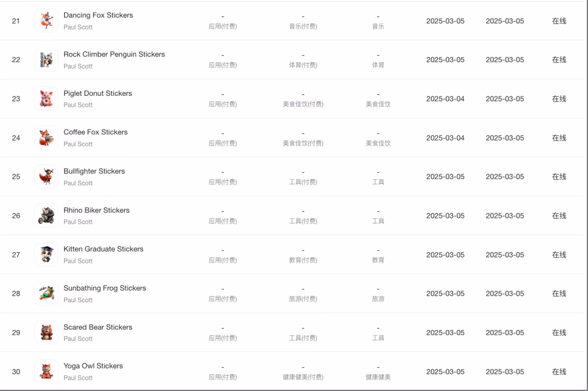Click the Bullfighter Stickers app icon
The height and width of the screenshot is (391, 588).
pyautogui.click(x=46, y=176)
